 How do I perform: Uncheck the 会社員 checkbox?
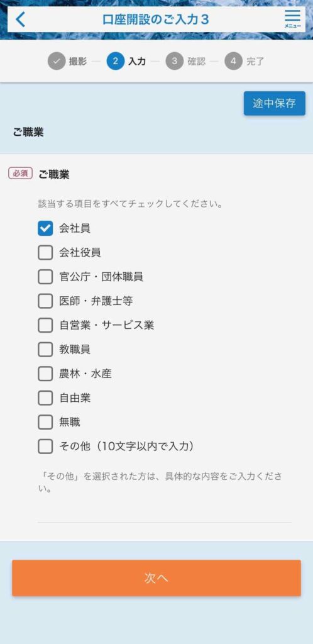(x=45, y=228)
